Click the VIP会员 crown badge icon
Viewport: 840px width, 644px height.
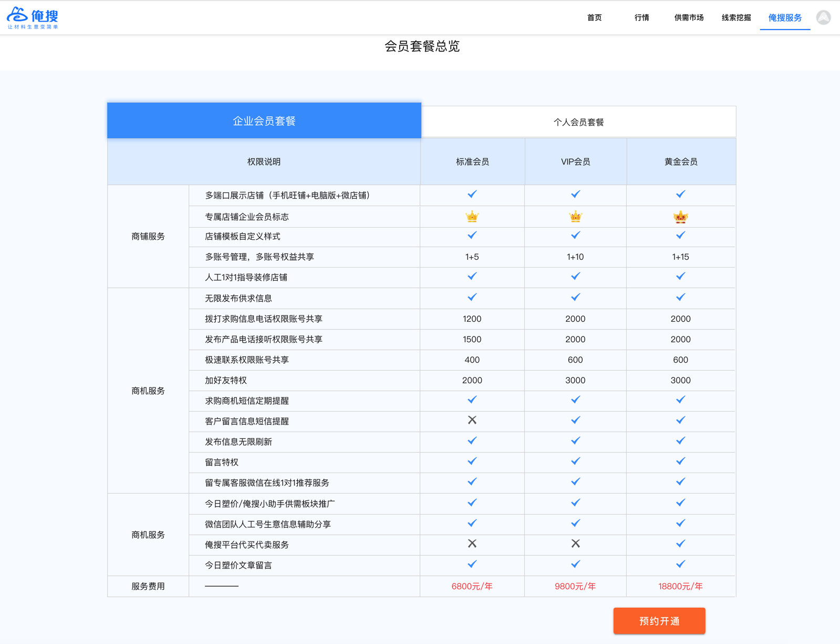coord(575,217)
